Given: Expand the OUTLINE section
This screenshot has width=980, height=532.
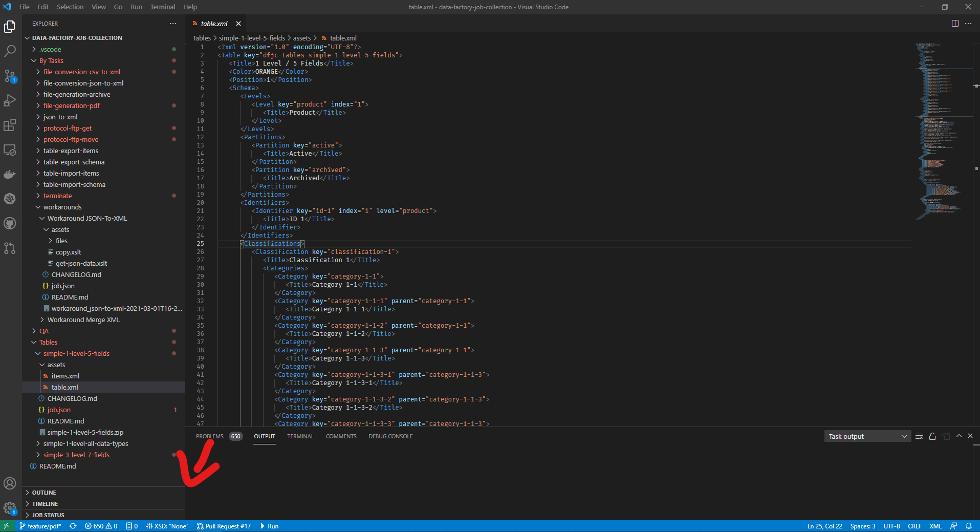Looking at the screenshot, I should 44,493.
